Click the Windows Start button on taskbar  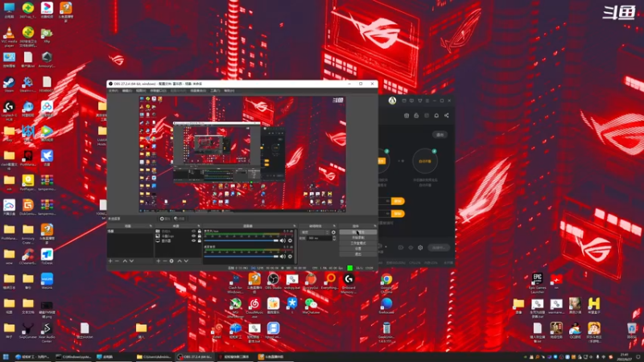point(6,356)
